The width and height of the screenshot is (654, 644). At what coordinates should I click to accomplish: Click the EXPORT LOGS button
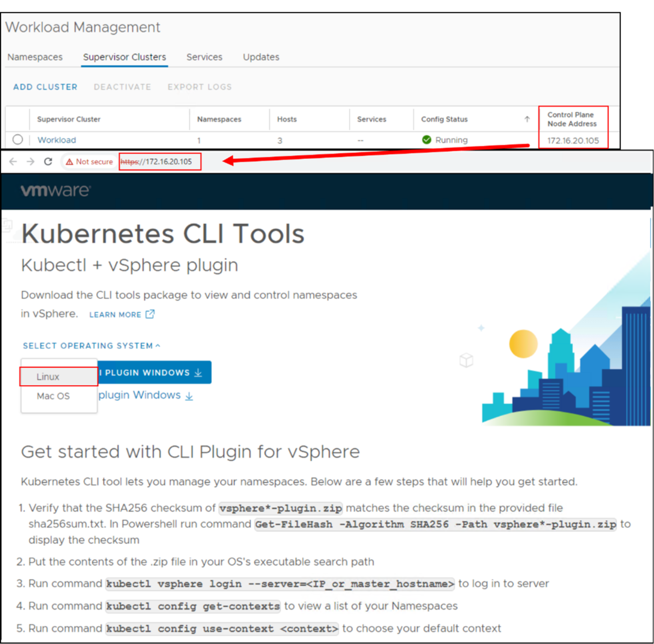pyautogui.click(x=199, y=87)
